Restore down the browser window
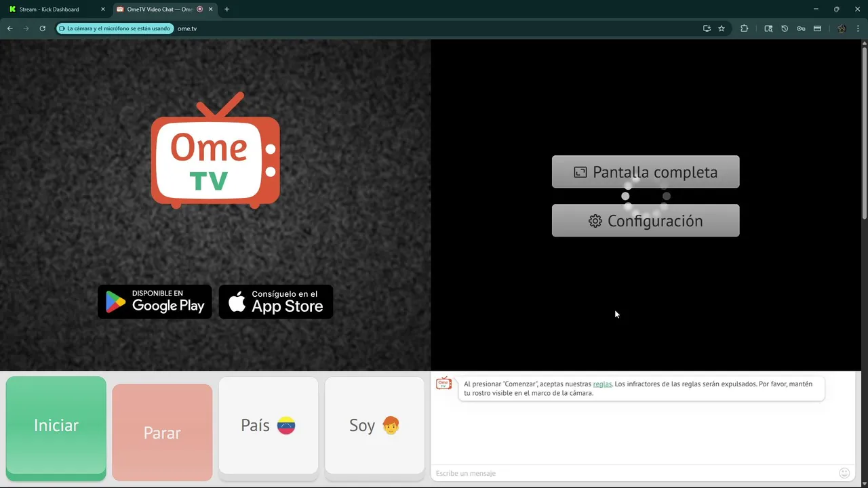 pos(837,9)
